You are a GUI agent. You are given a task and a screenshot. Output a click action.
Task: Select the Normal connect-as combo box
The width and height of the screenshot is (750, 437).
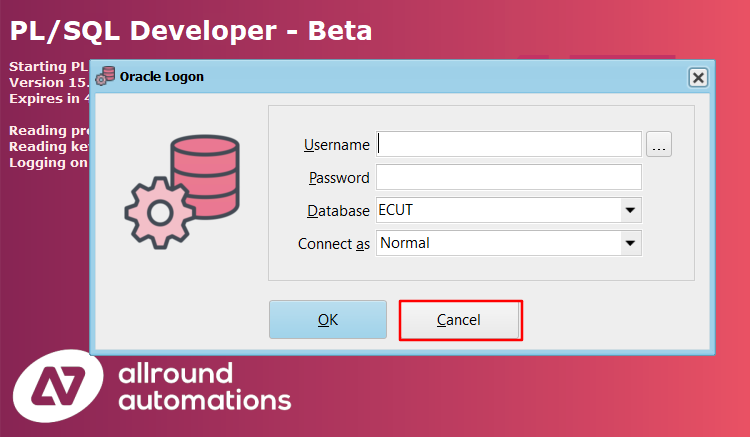pyautogui.click(x=496, y=243)
